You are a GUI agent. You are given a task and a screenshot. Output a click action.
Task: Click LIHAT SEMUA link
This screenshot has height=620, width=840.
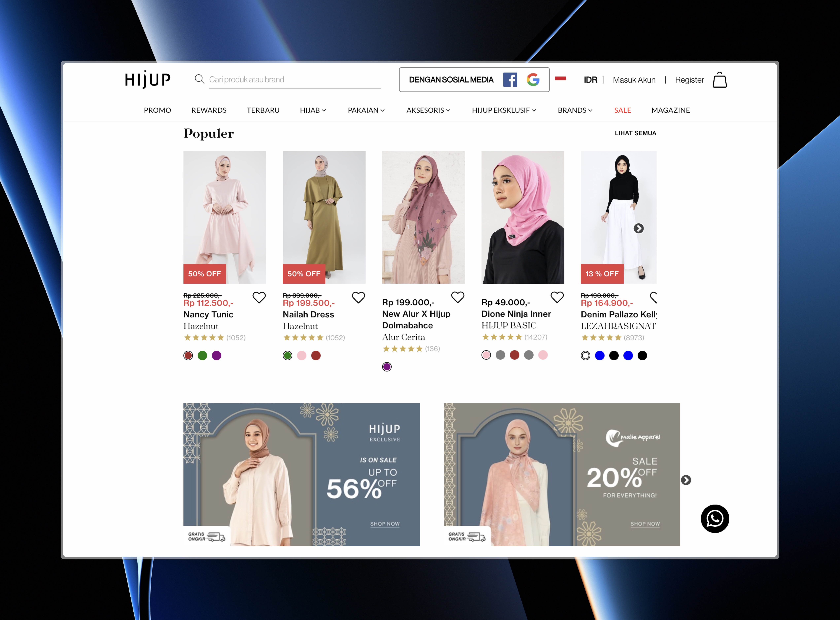tap(635, 133)
